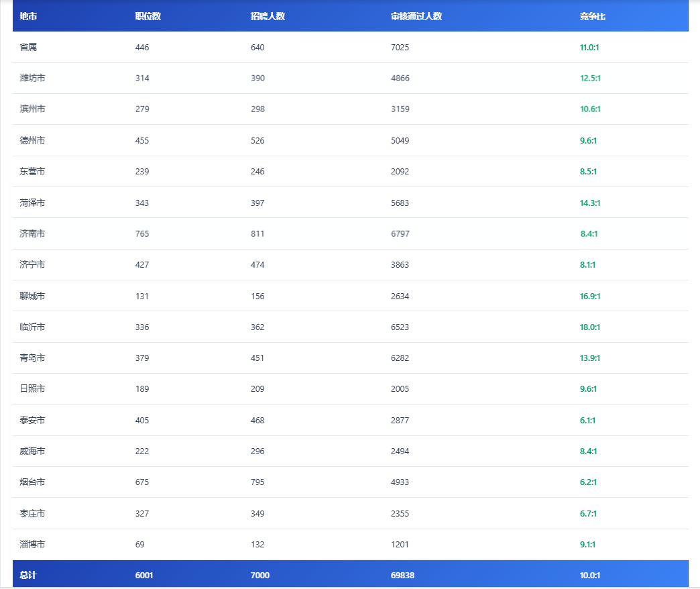Screen dimensions: 700x589
Task: Select the overall ratio 10.0:1 in footer
Action: 589,575
